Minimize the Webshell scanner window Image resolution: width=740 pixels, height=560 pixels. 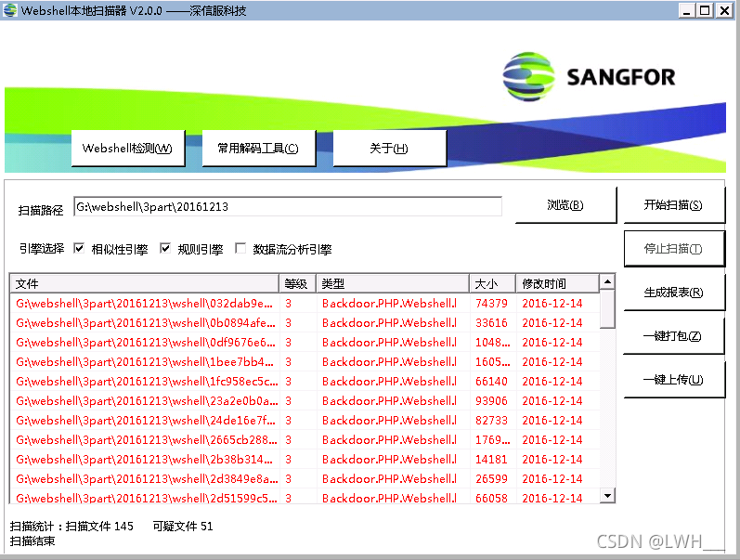coord(687,10)
